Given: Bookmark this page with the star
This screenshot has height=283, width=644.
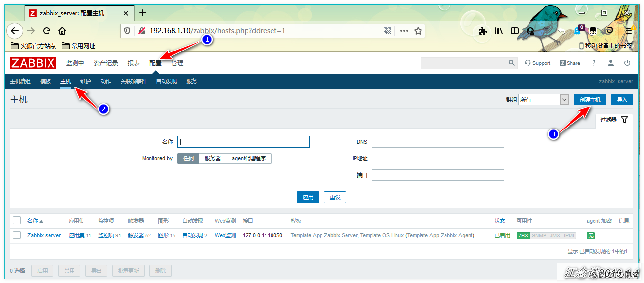Looking at the screenshot, I should pyautogui.click(x=418, y=31).
